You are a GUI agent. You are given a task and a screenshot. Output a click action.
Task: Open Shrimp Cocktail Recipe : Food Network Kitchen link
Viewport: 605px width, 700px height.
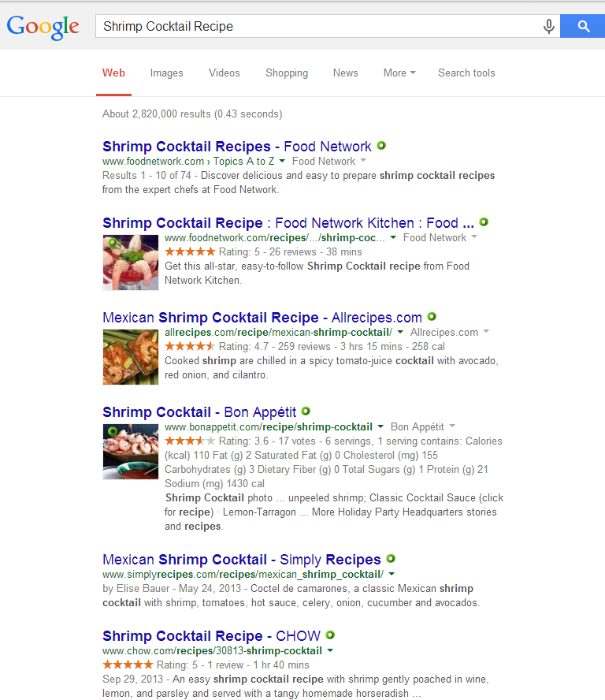pos(288,223)
